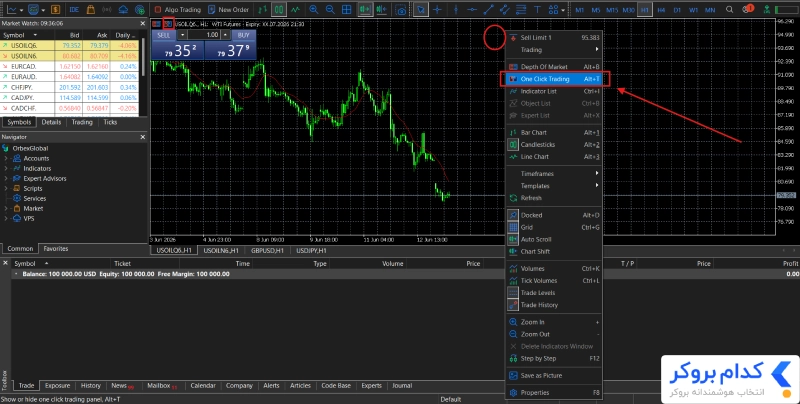Click the volume field showing 1.00
800x404 pixels.
204,35
